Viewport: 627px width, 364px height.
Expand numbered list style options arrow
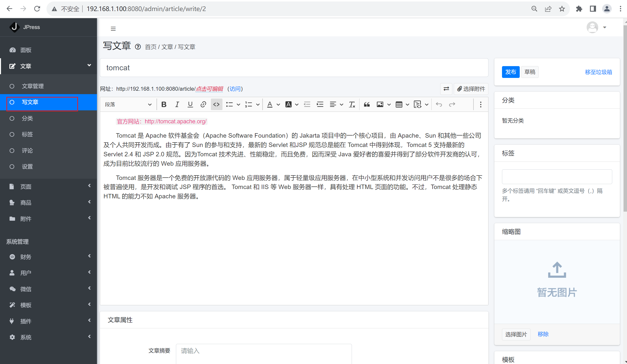258,105
